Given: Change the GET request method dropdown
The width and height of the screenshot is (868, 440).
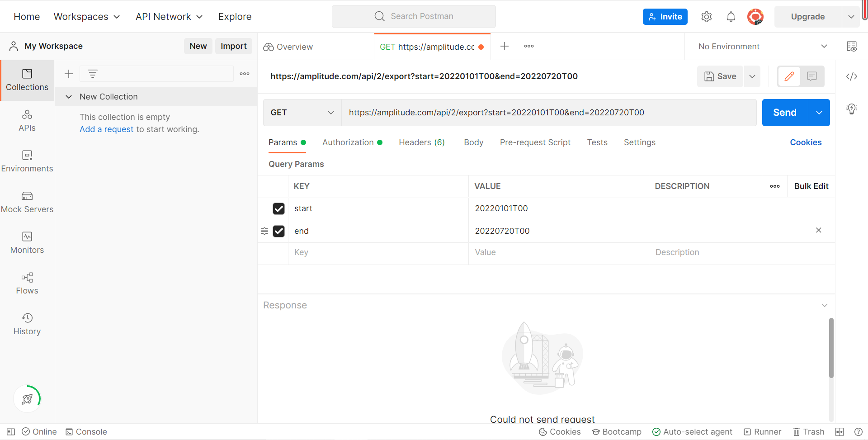Looking at the screenshot, I should click(x=302, y=113).
